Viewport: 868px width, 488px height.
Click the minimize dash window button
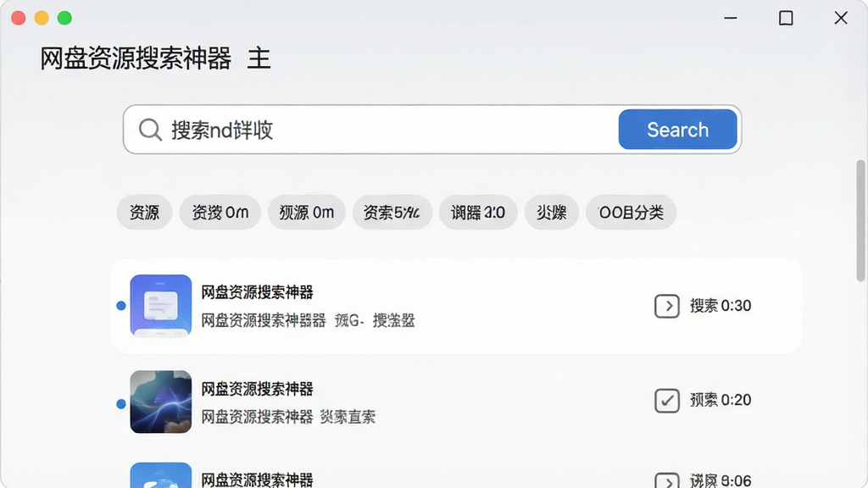[x=731, y=19]
